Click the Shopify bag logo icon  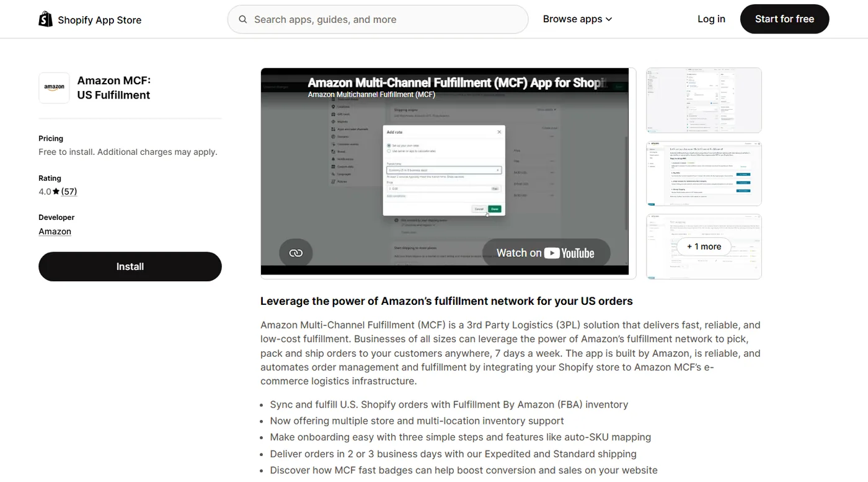45,19
